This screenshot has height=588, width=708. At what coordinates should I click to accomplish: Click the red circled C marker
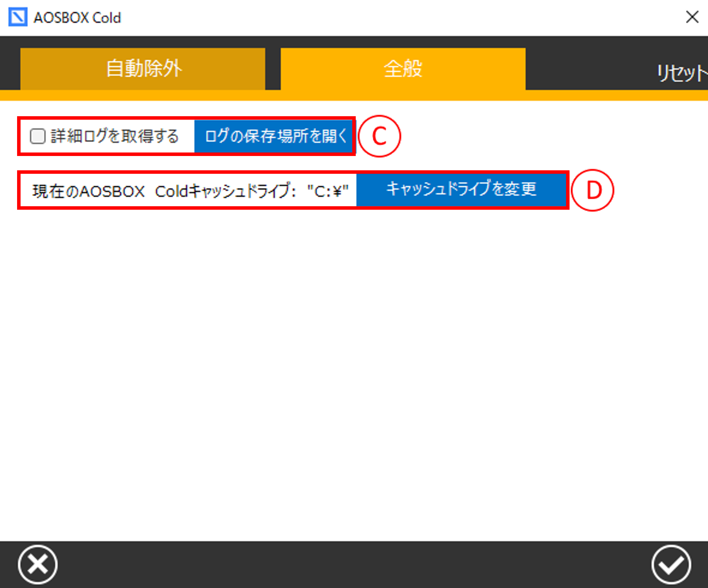click(x=379, y=136)
